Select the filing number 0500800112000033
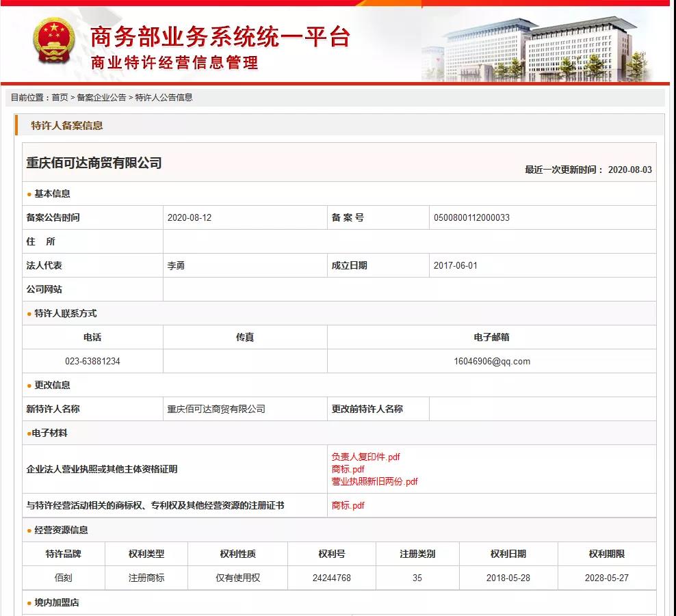 coord(471,217)
